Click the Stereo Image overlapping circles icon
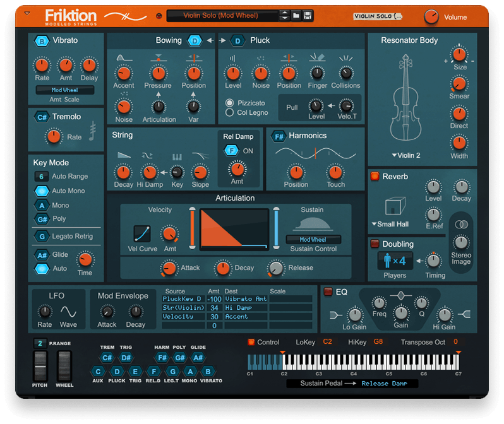 [x=461, y=225]
